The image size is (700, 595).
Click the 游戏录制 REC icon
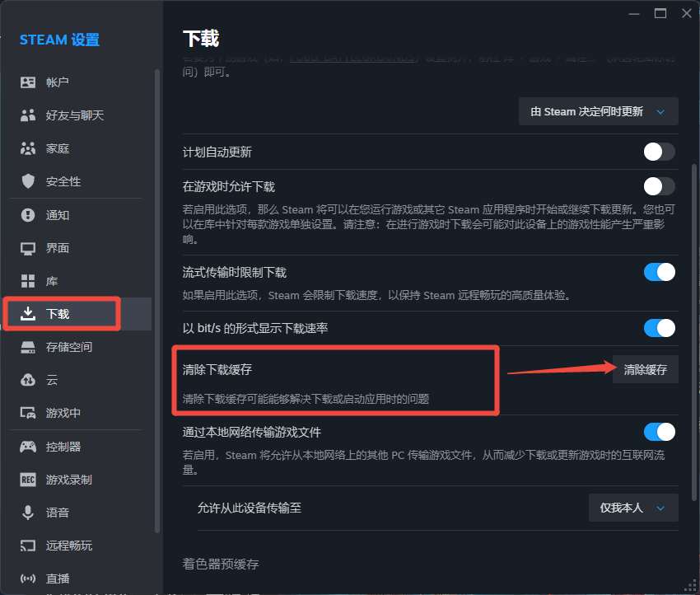click(28, 480)
